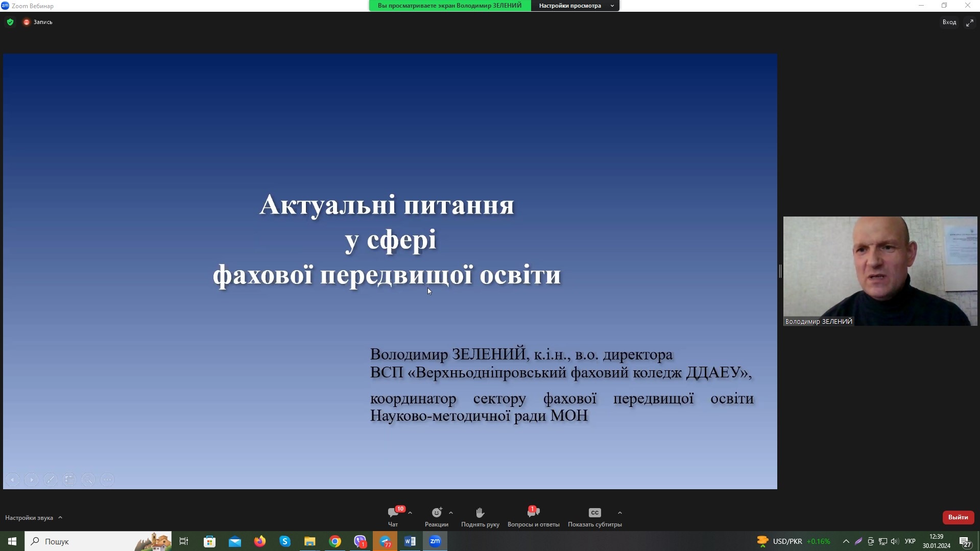Viewport: 980px width, 551px height.
Task: Click the slideshow previous slide arrow
Action: coord(13,480)
